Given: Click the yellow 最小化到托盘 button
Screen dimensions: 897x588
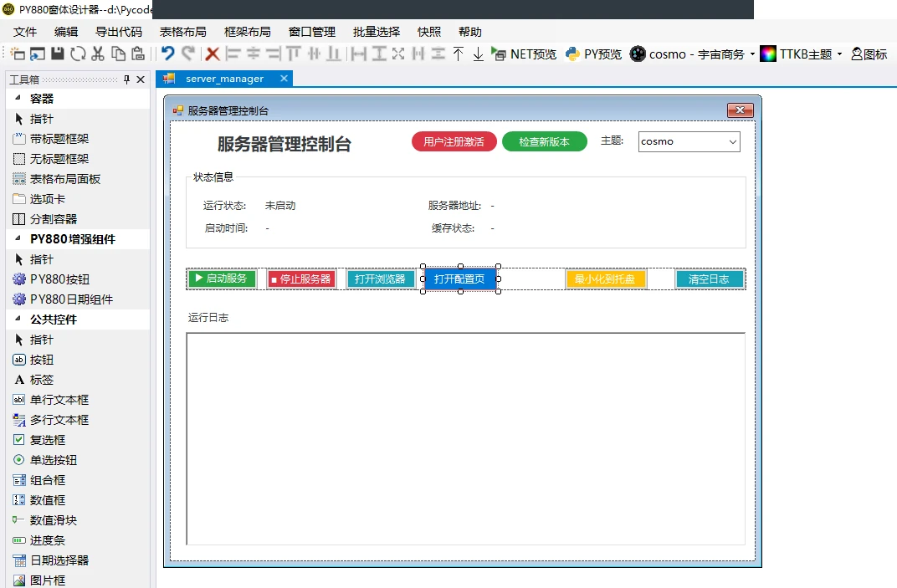Looking at the screenshot, I should coord(606,279).
